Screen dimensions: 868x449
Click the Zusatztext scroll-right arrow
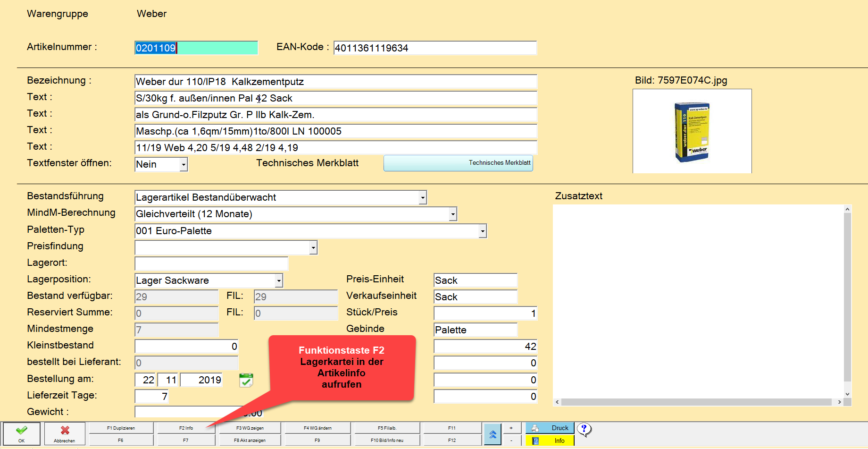tap(839, 402)
